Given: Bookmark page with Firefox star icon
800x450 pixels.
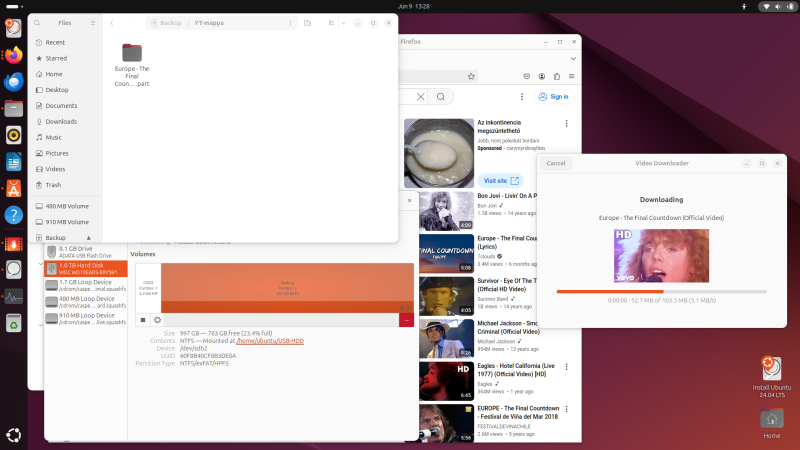Looking at the screenshot, I should click(x=471, y=77).
